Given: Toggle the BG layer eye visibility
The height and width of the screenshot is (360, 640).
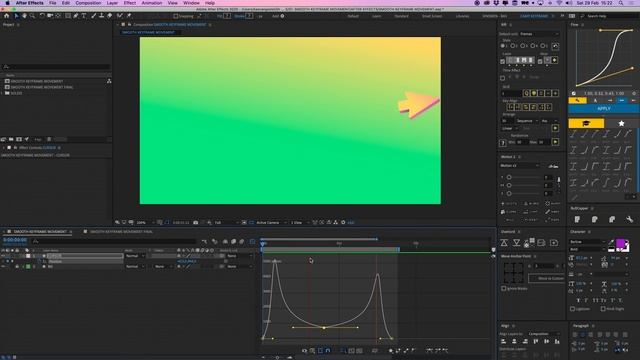Looking at the screenshot, I should tap(3, 267).
